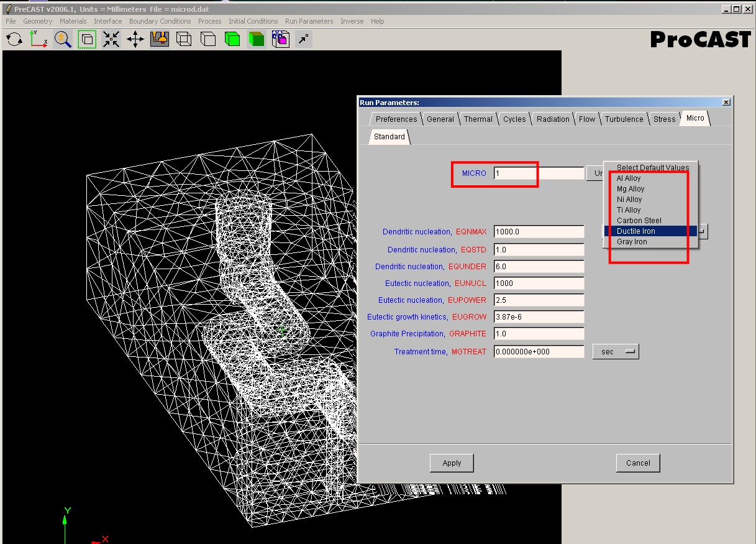Switch to the Thermal tab
This screenshot has height=544, width=756.
click(x=478, y=119)
